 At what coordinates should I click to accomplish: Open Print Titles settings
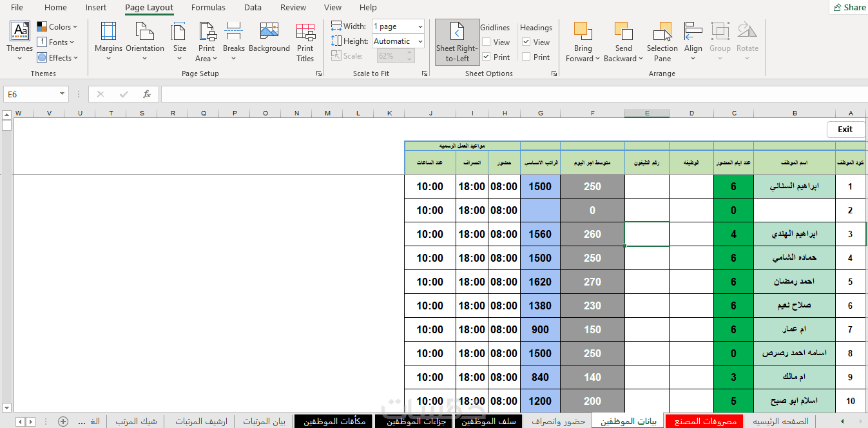(305, 41)
